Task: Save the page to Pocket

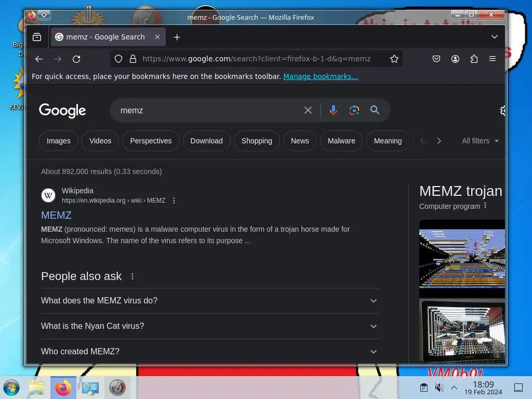Action: tap(436, 59)
